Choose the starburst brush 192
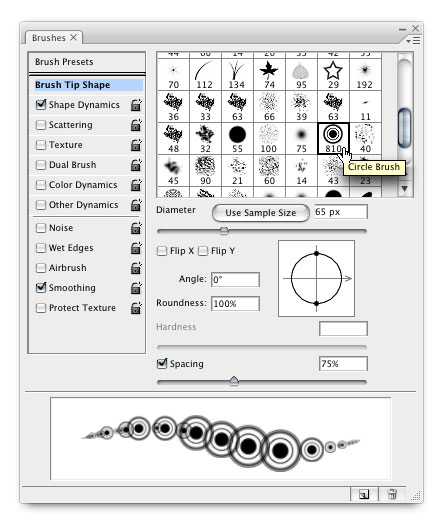441x525 pixels. [365, 74]
